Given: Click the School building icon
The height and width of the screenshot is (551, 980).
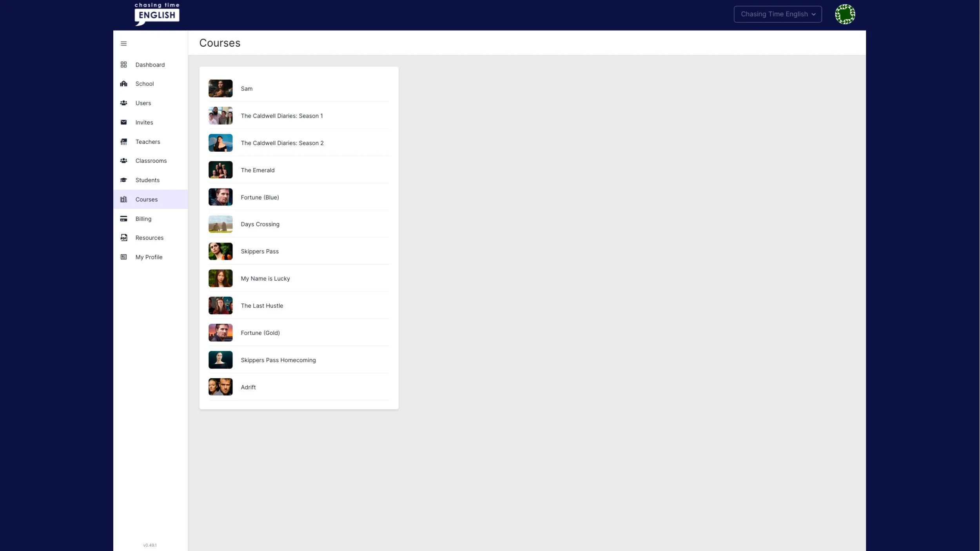Looking at the screenshot, I should click(x=123, y=84).
